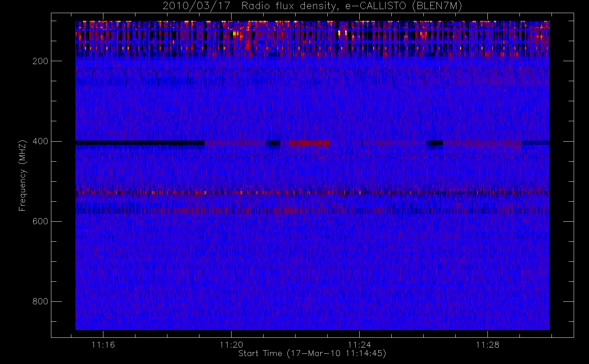Click the 600 frequency tick label
Screen dimensions: 589x364
(40, 221)
